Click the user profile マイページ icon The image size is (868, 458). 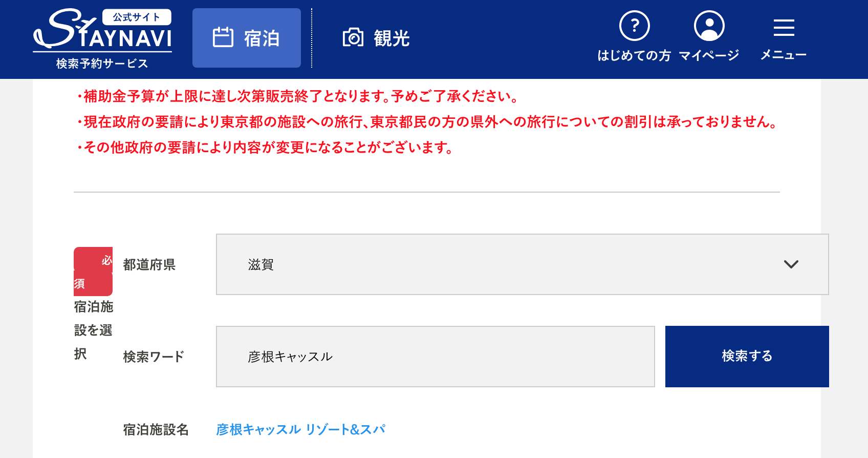tap(709, 26)
